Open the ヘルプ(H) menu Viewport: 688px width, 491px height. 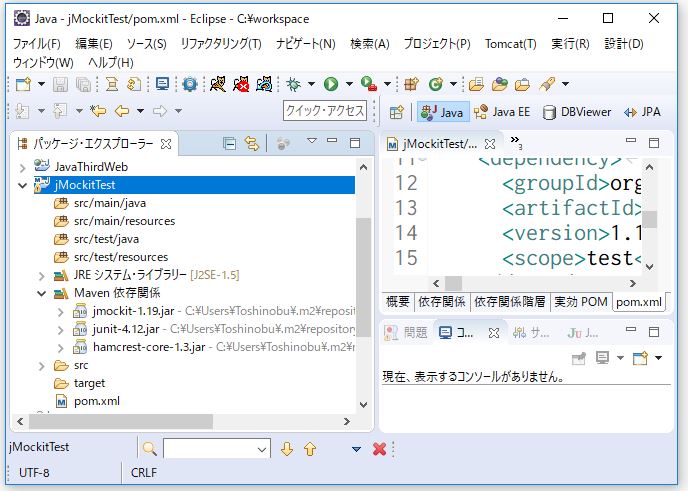pos(111,62)
